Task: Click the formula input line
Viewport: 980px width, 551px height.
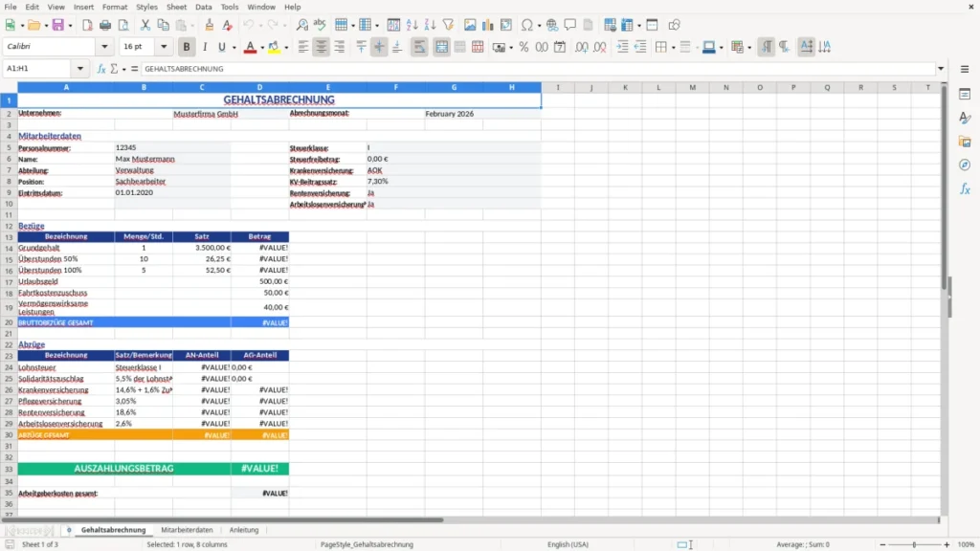Action: pyautogui.click(x=538, y=69)
